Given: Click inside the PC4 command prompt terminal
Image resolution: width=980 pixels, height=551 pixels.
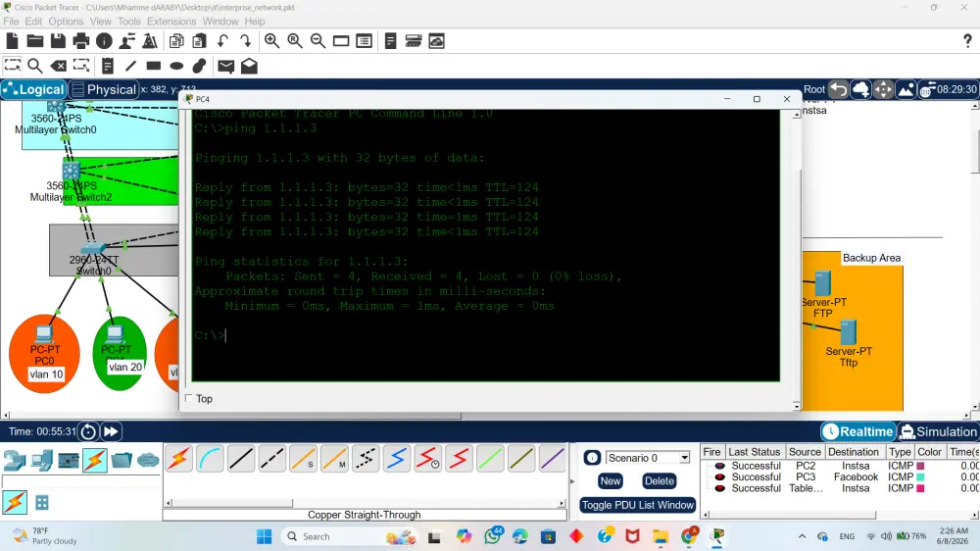Looking at the screenshot, I should (x=486, y=245).
